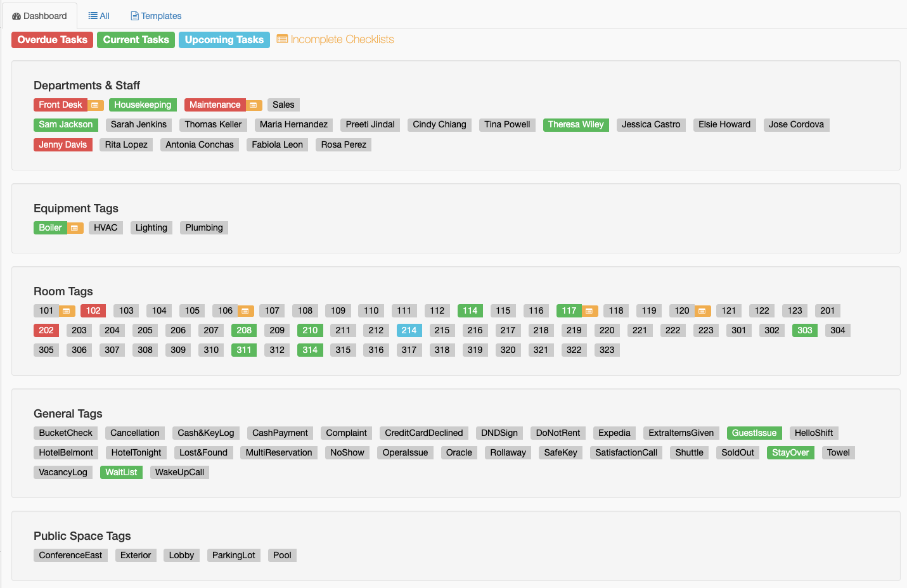
Task: Open room tag 214
Action: tap(409, 331)
